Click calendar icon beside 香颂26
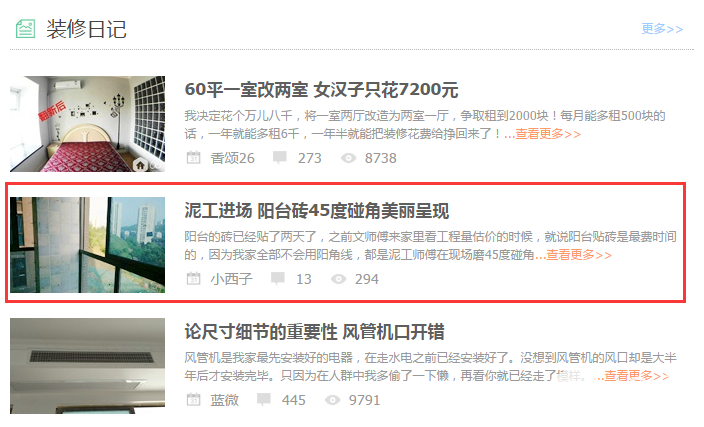The image size is (704, 427). (x=193, y=158)
